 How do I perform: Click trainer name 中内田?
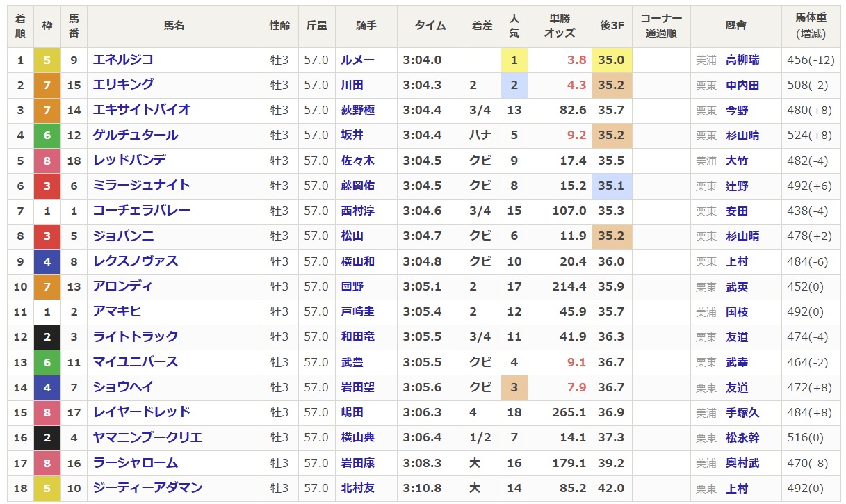[x=742, y=86]
